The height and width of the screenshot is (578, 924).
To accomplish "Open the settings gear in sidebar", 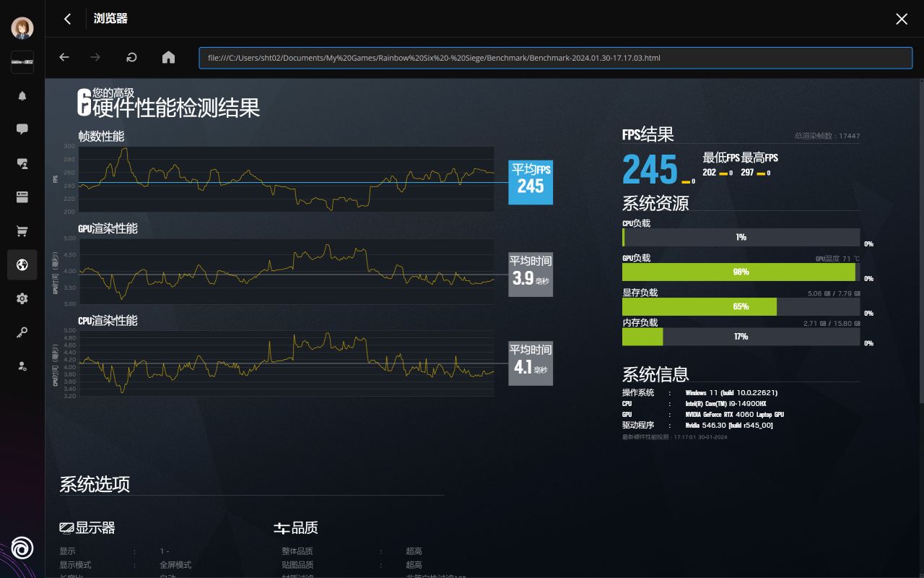I will coord(22,298).
